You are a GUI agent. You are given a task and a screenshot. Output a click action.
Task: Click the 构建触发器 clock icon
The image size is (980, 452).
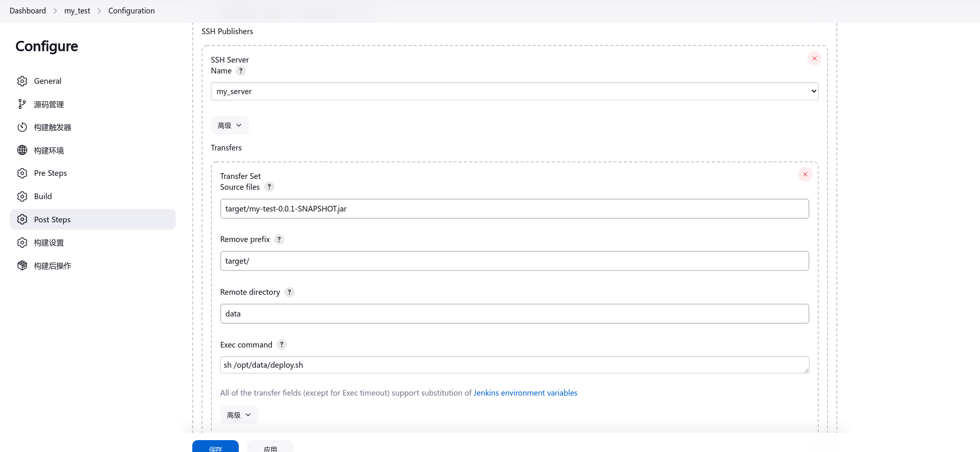pyautogui.click(x=22, y=127)
